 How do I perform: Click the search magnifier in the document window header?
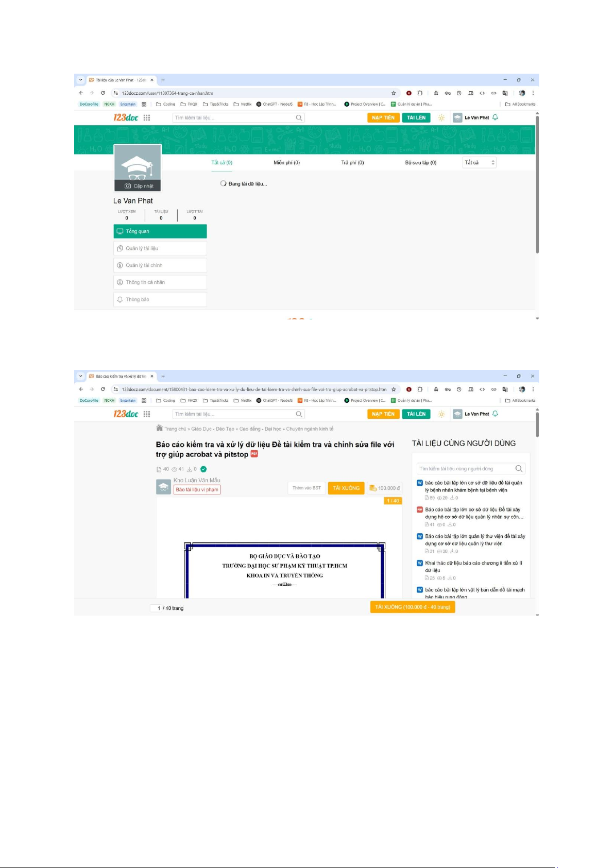(x=299, y=414)
